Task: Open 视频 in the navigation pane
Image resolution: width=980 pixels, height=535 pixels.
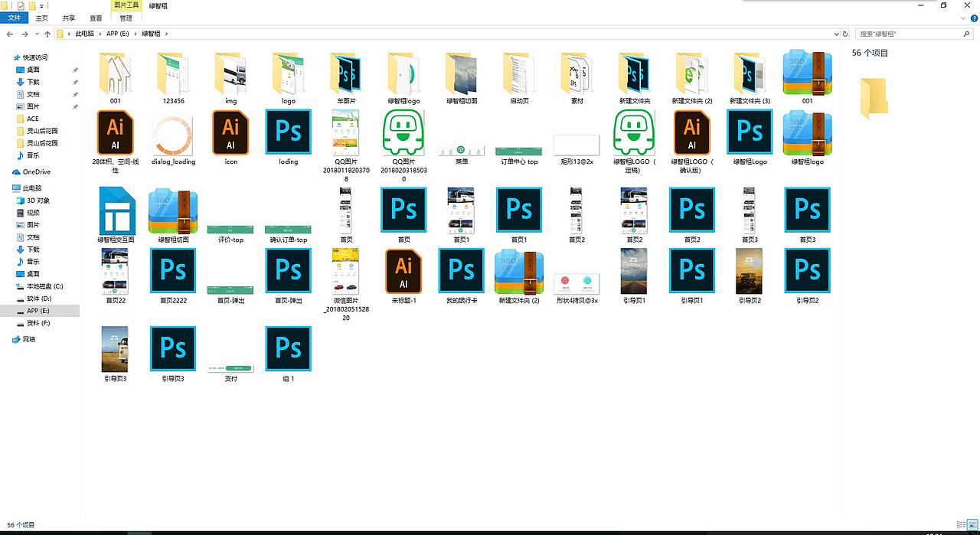Action: [x=28, y=213]
